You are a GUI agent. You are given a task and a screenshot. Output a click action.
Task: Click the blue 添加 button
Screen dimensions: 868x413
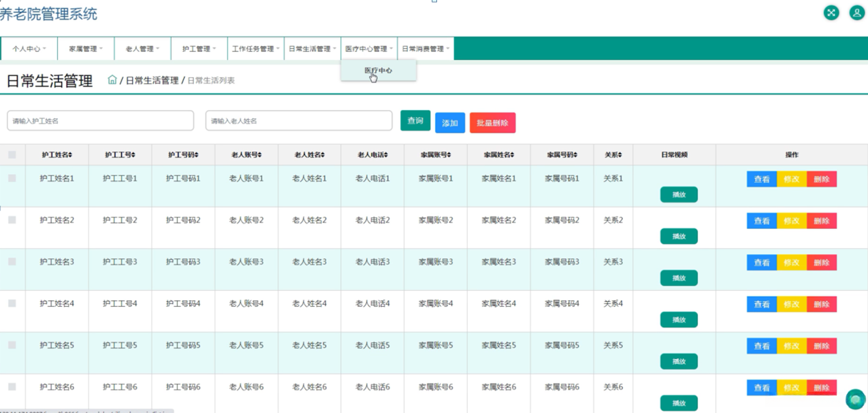[x=450, y=123]
